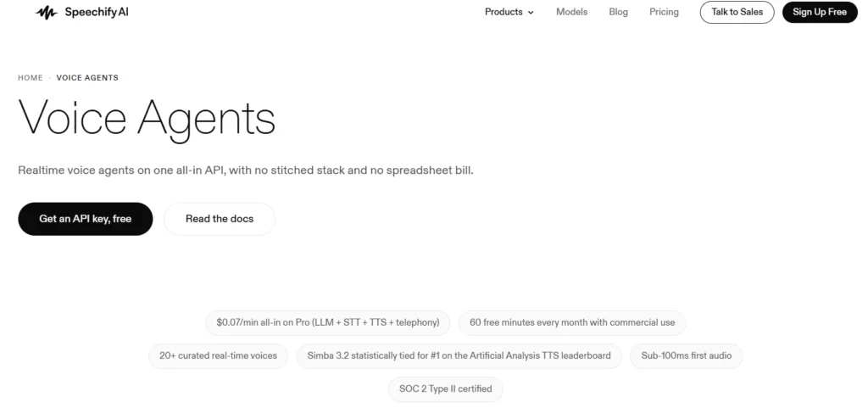Click the Voice Agents page heading
868x408 pixels.
click(147, 119)
